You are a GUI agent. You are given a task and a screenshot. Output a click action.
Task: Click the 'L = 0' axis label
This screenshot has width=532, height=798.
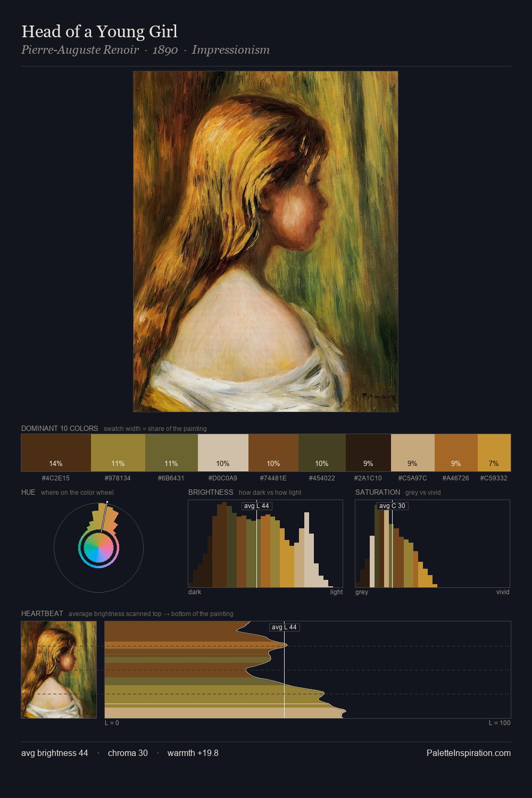coord(112,723)
